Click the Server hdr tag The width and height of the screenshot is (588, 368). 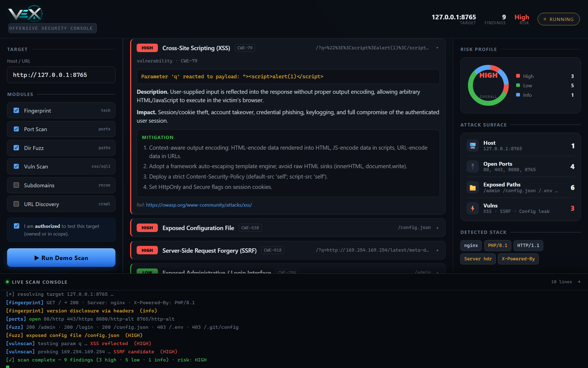(x=478, y=259)
